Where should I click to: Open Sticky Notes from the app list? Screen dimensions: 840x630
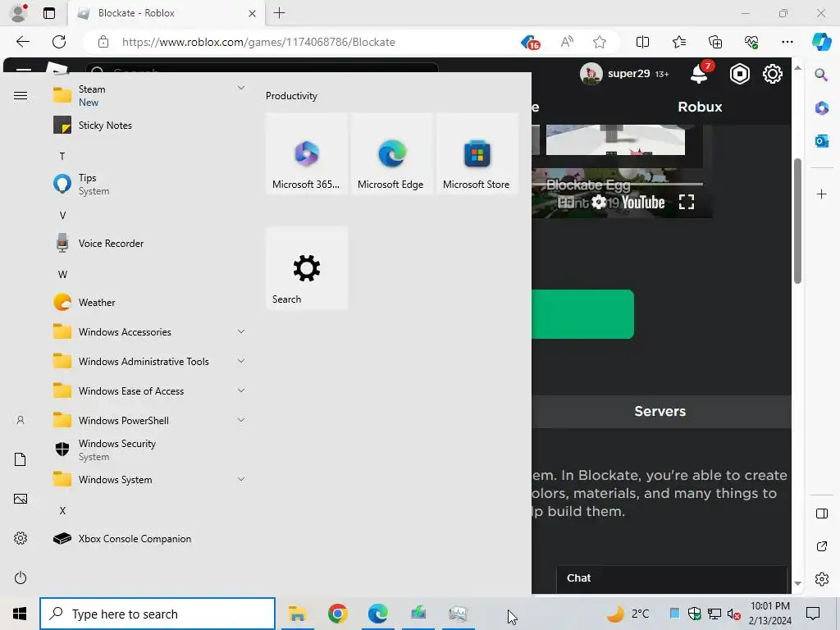(x=150, y=126)
